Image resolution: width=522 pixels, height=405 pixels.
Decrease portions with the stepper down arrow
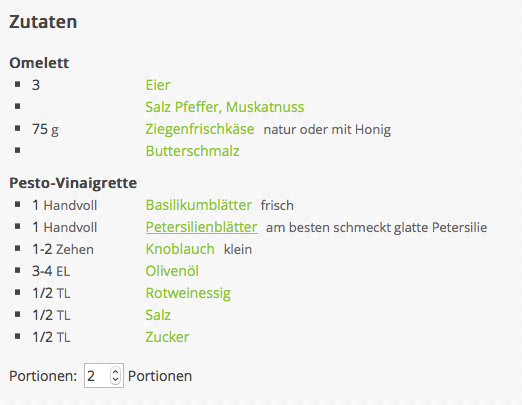point(115,379)
